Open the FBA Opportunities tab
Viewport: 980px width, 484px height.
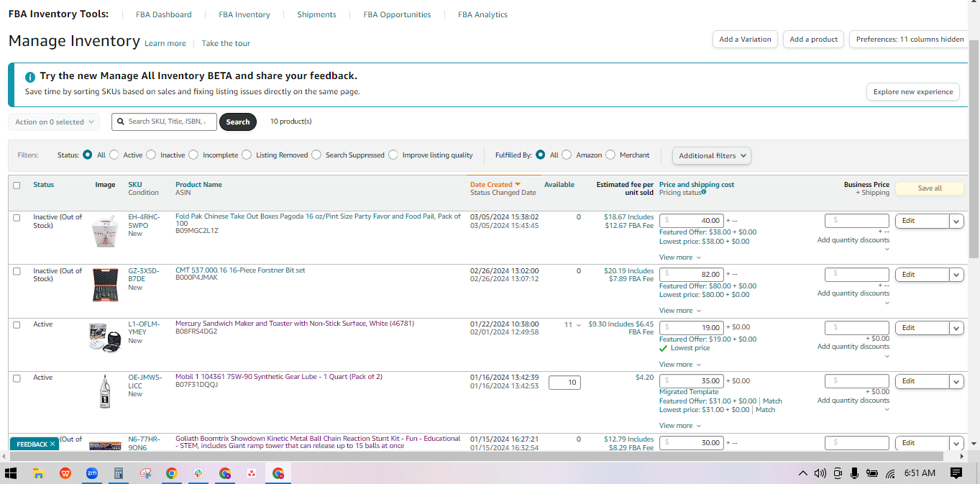397,14
